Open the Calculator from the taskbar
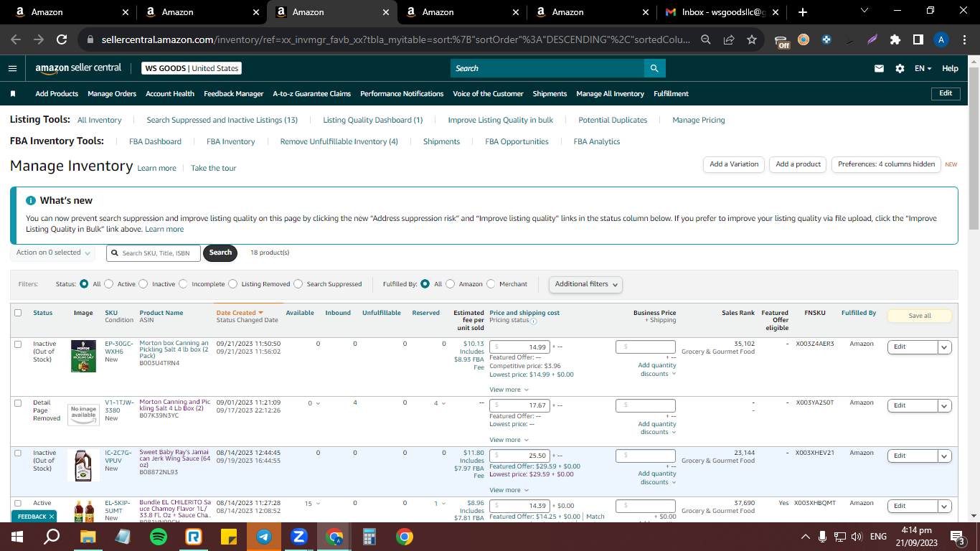Screen dimensions: 980x551 [369, 537]
